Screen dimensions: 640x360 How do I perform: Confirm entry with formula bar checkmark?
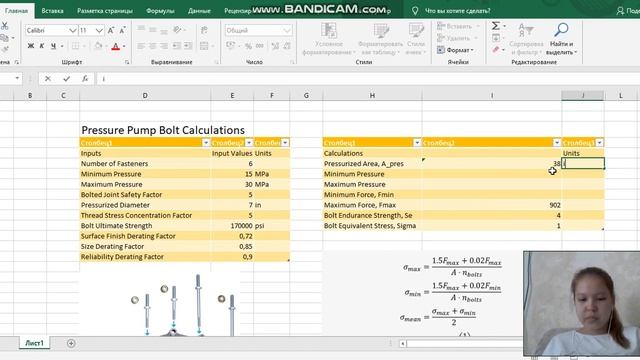tap(67, 79)
